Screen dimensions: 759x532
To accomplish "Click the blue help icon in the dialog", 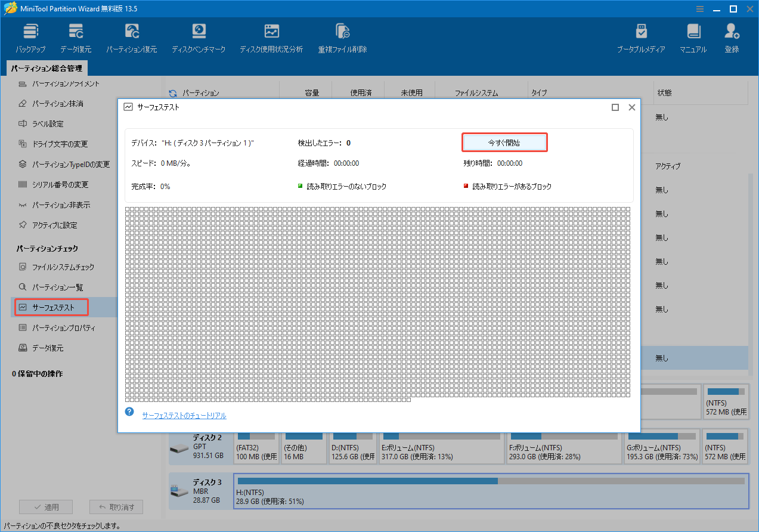I will [x=129, y=412].
